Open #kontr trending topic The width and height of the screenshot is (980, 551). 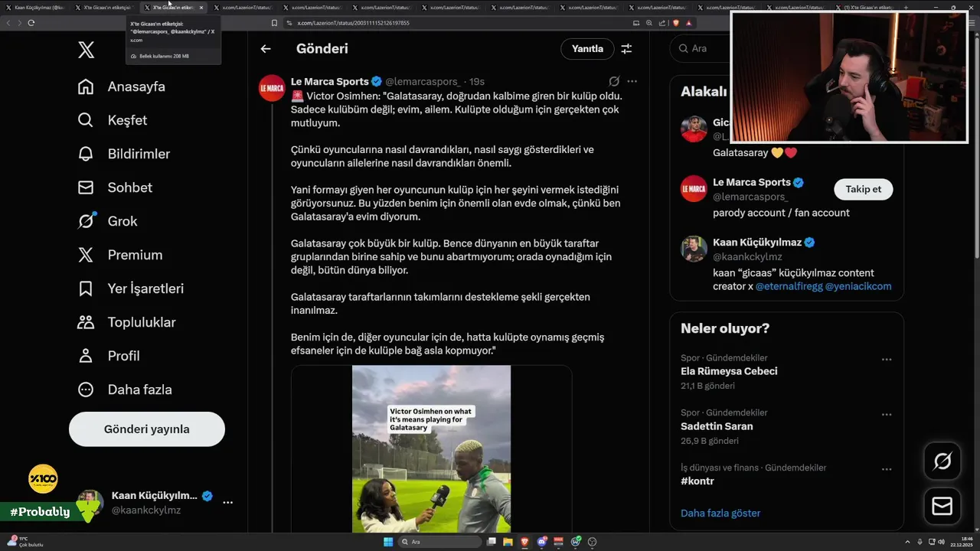click(697, 481)
